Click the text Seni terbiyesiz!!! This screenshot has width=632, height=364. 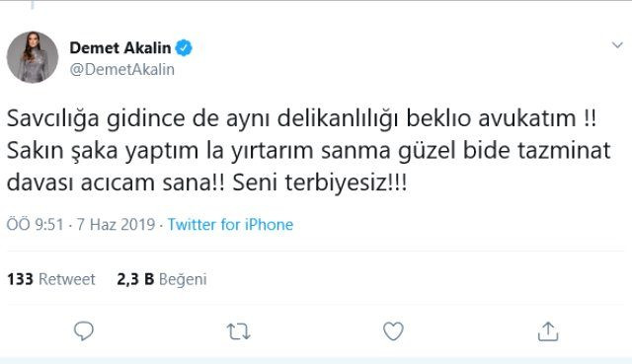(320, 182)
